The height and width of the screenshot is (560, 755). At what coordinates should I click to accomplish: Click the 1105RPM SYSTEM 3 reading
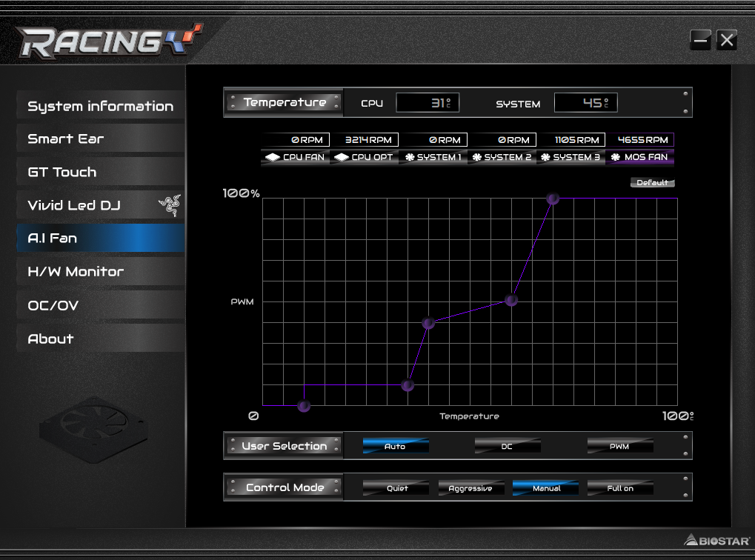571,140
